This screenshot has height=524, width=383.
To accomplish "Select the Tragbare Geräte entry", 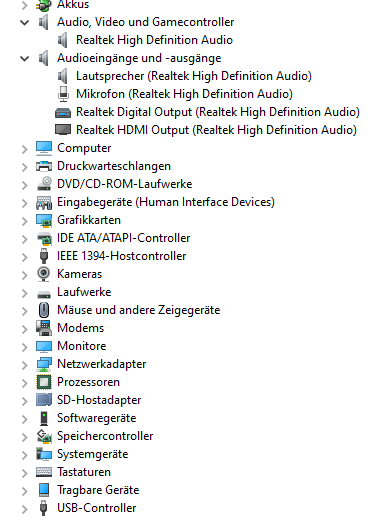I will click(x=98, y=490).
